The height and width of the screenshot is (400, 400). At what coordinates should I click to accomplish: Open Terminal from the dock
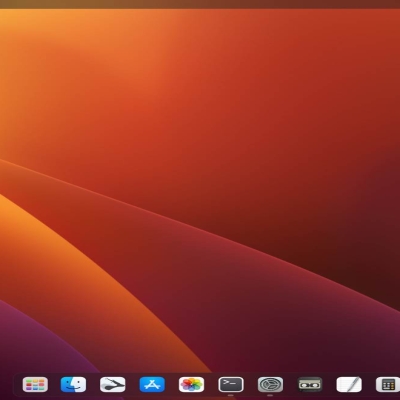click(x=231, y=384)
